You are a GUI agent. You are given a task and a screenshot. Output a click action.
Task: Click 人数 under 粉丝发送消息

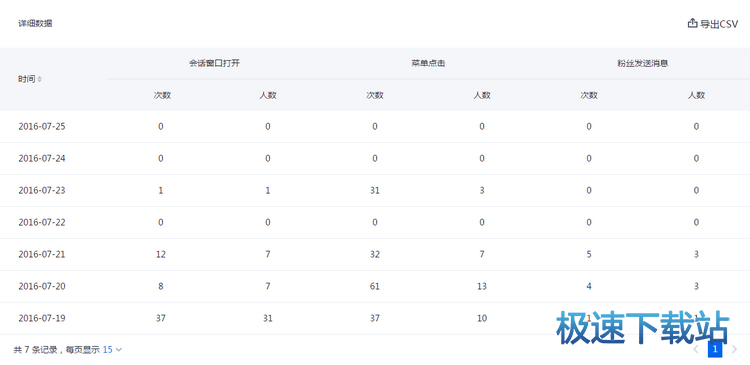click(x=696, y=95)
